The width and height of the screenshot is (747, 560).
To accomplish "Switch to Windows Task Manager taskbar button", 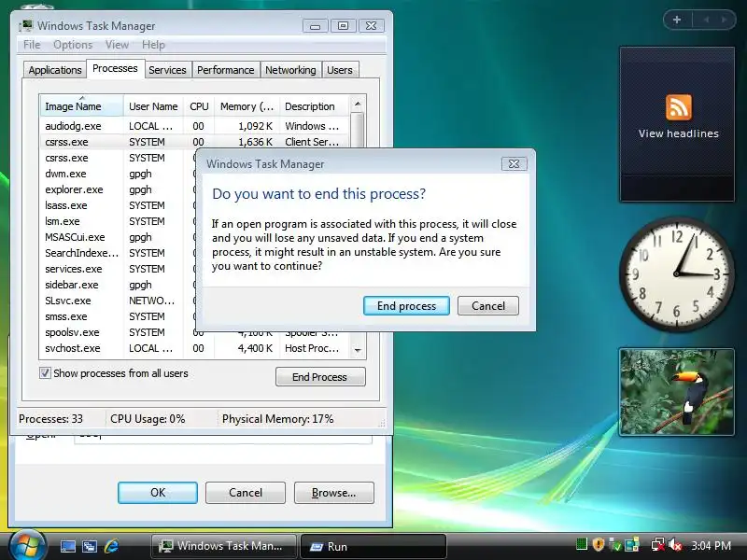I will [223, 546].
